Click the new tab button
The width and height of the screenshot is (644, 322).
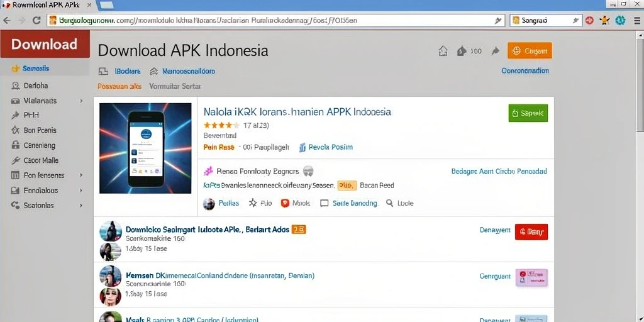point(107,5)
